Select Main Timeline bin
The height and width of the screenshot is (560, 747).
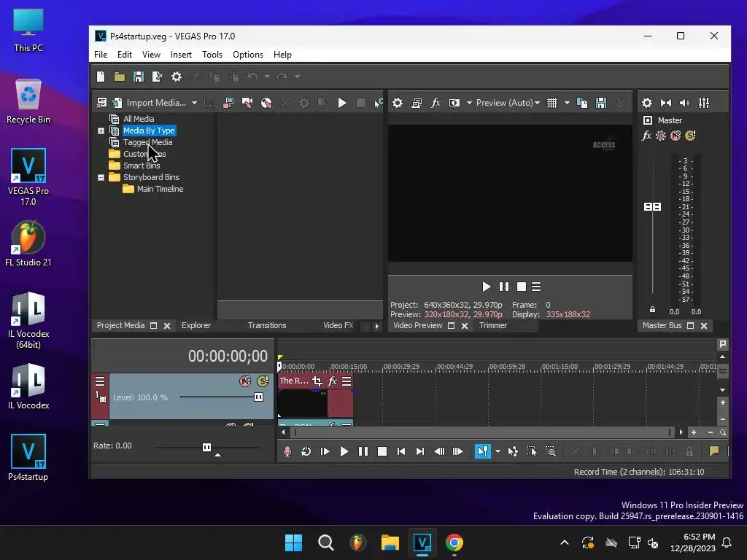point(160,189)
